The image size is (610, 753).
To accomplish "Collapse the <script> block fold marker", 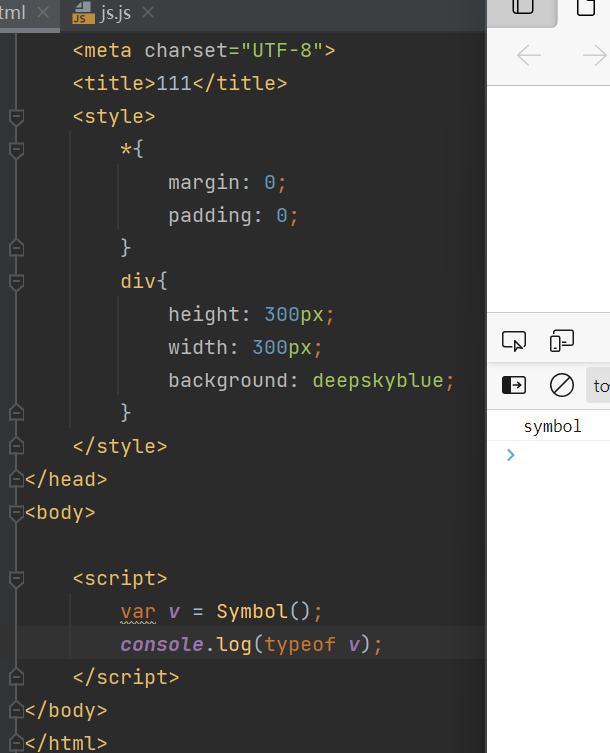I will coord(16,579).
